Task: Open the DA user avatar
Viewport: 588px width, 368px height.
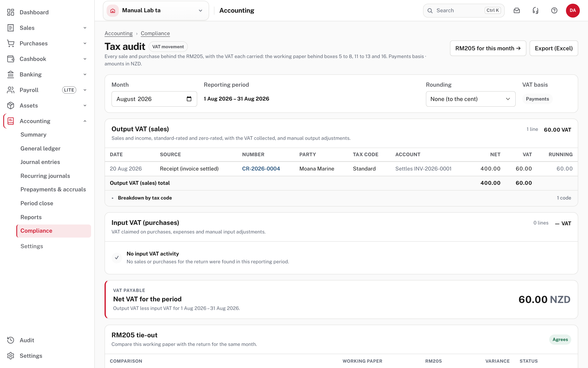Action: [573, 10]
